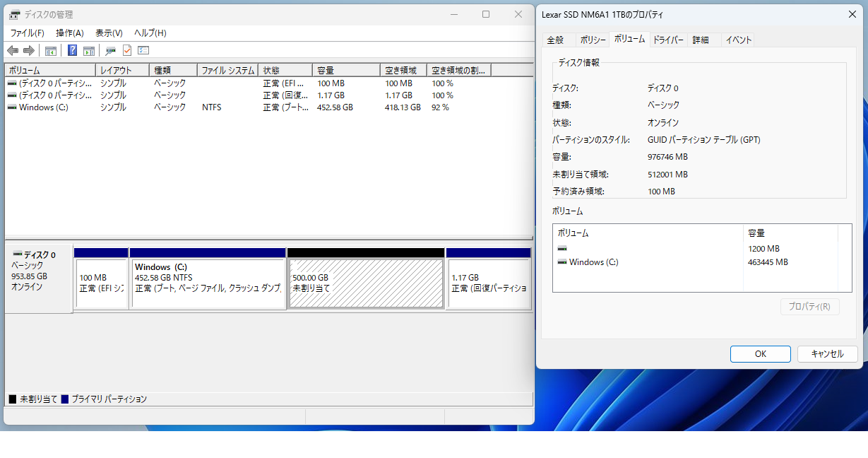Sort by the 容量 column header
This screenshot has width=868, height=458.
pos(346,71)
